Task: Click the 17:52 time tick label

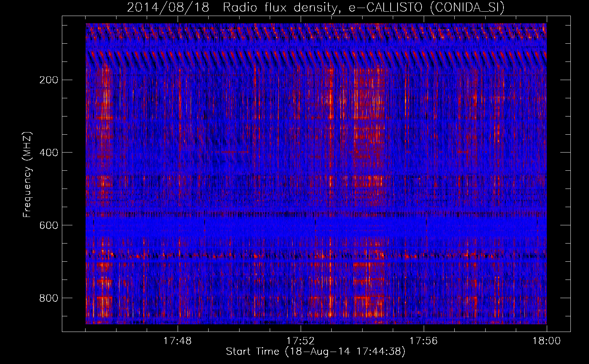Action: [300, 341]
